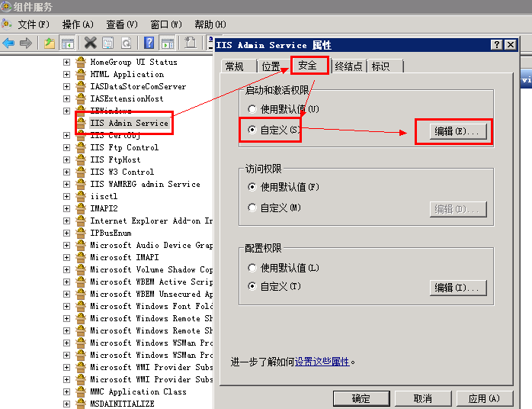Click the Delete X icon in toolbar
This screenshot has height=409, width=532.
[x=91, y=43]
